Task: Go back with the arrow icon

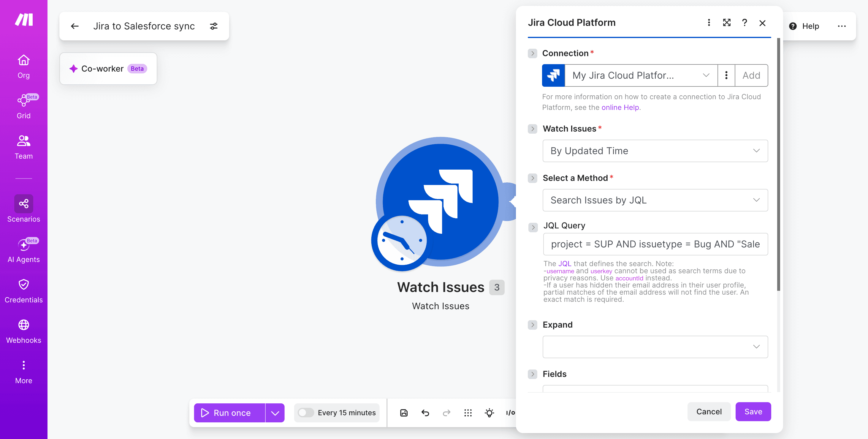Action: click(75, 26)
